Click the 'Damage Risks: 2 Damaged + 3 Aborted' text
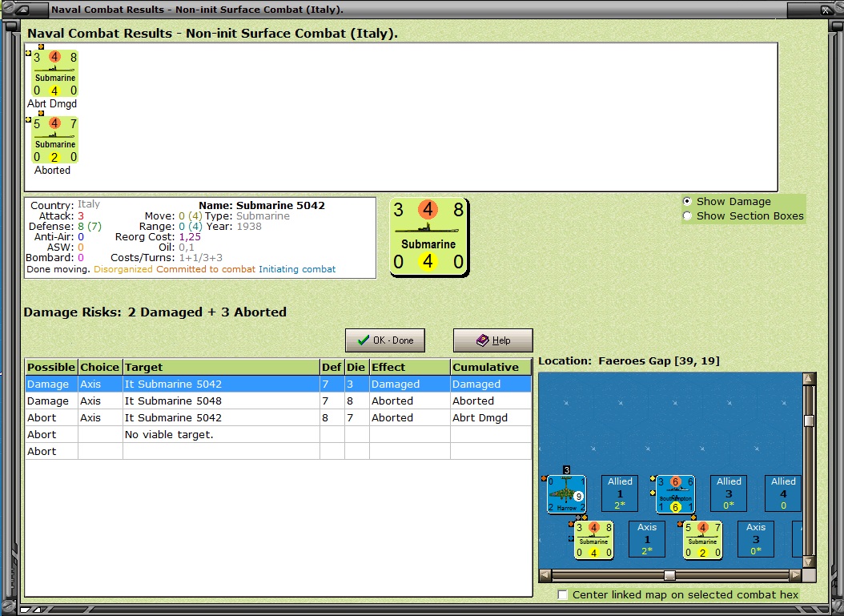This screenshot has height=616, width=844. coord(155,312)
